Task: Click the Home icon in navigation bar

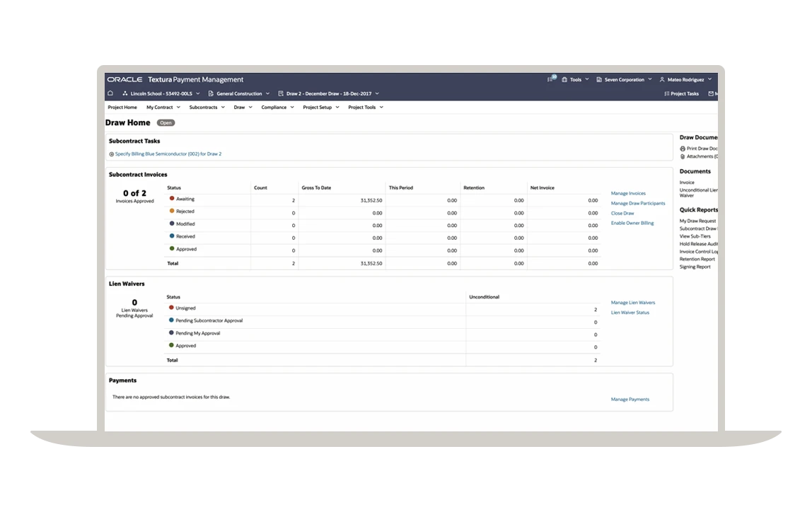Action: click(110, 93)
